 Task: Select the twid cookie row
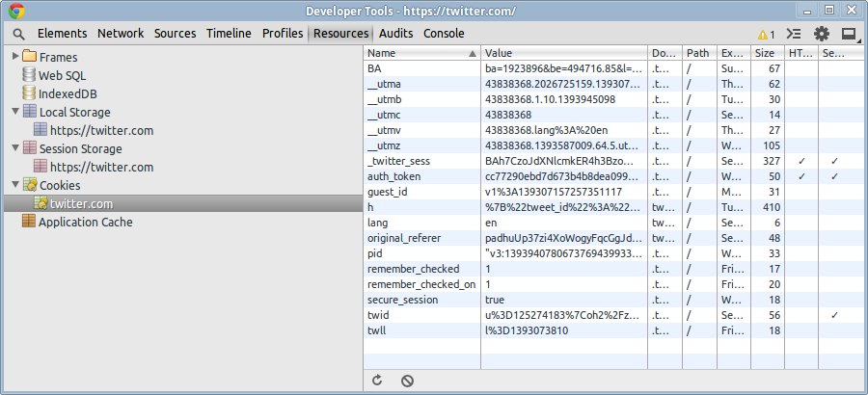point(615,315)
